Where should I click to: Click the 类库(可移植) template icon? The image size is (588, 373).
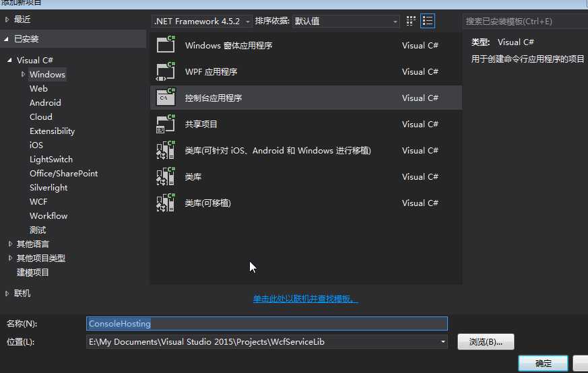pos(166,203)
